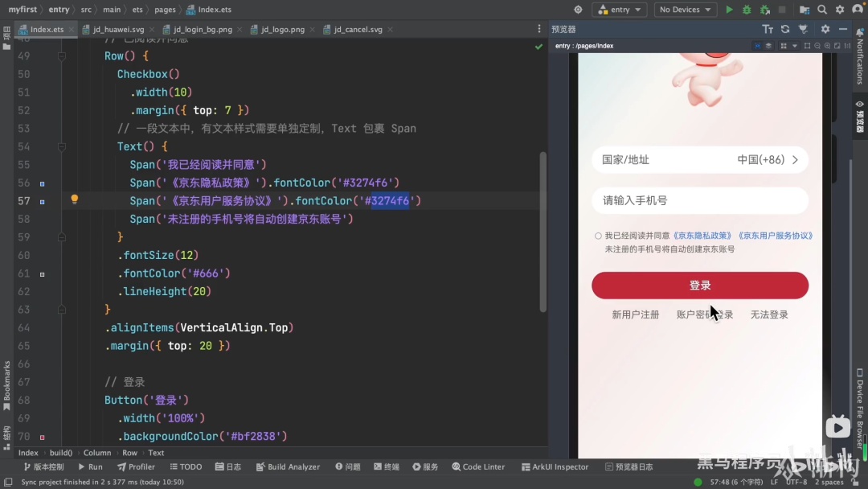Click the color swatch gutter on line 56

tap(42, 183)
